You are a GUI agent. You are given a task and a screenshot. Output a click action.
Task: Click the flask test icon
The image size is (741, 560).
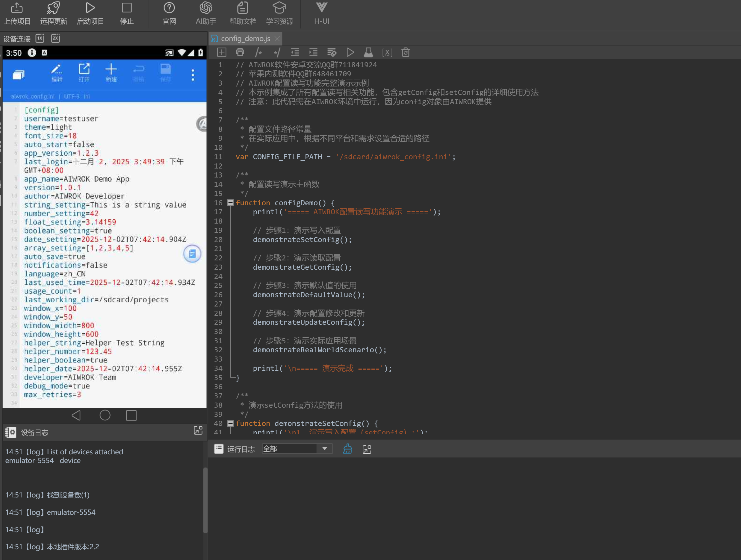[x=368, y=53]
